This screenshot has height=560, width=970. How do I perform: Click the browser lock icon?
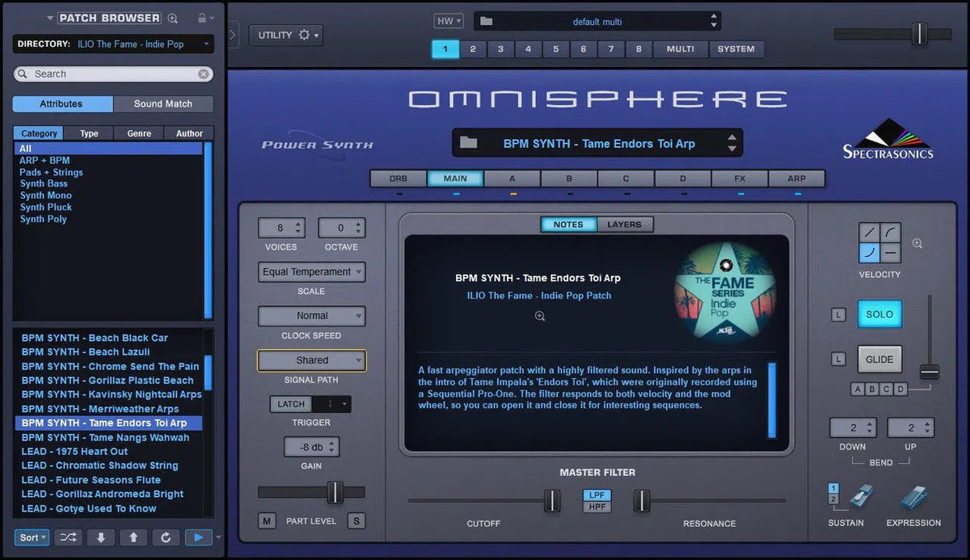coord(202,18)
